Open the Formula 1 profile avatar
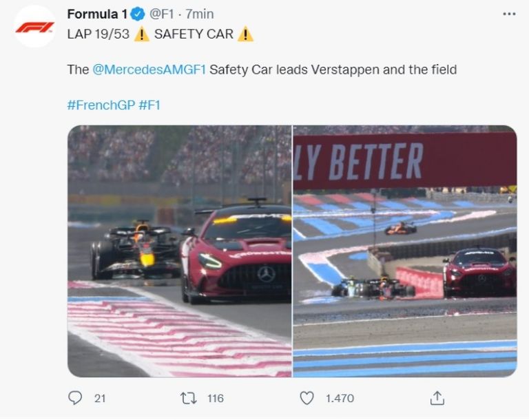Screen dimensions: 529x420 click(x=34, y=26)
